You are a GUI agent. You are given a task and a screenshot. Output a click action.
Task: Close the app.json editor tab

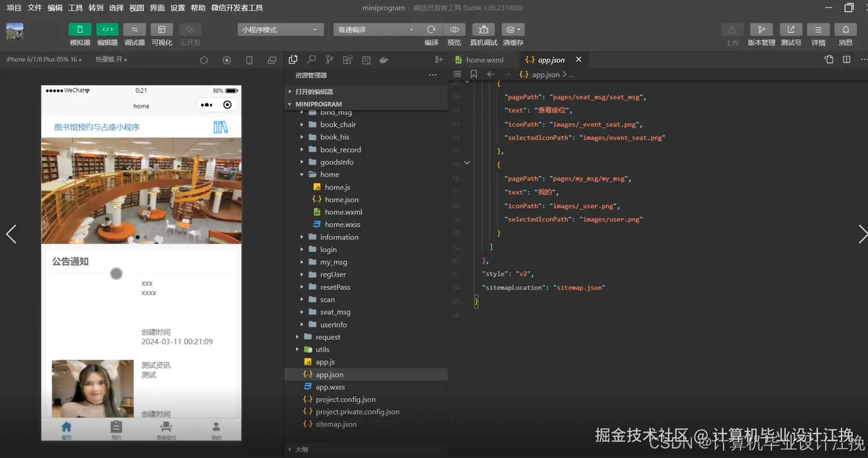(x=578, y=59)
